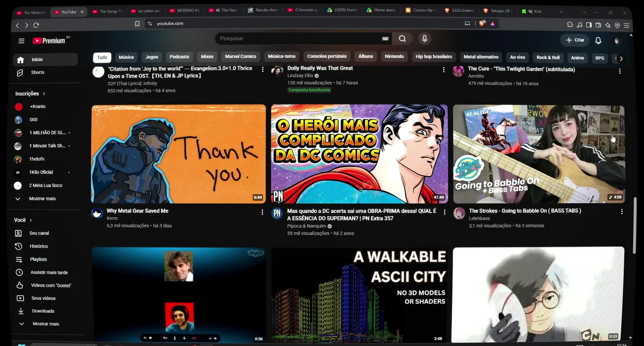Image resolution: width=644 pixels, height=346 pixels.
Task: Open the Brave Wallet icon
Action: tap(598, 25)
